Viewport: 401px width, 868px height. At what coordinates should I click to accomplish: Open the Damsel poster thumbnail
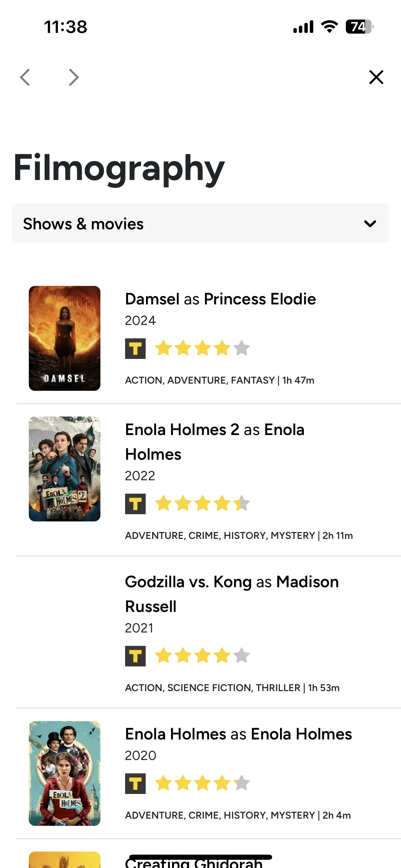pos(64,338)
